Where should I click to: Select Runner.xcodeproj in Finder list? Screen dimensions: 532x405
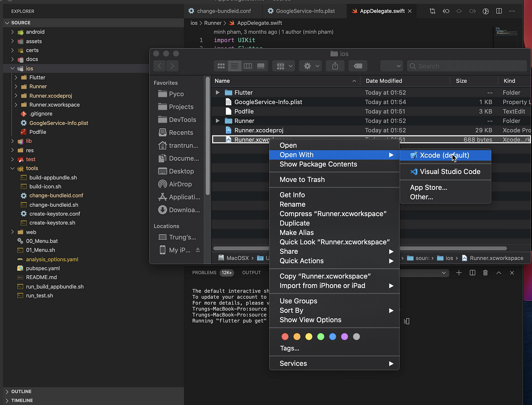pyautogui.click(x=371, y=130)
